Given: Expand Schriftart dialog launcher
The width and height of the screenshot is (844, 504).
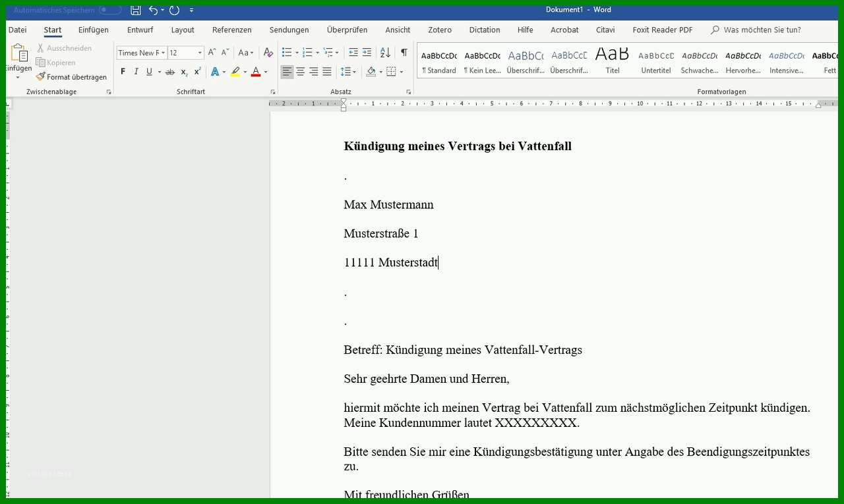Looking at the screenshot, I should click(273, 92).
